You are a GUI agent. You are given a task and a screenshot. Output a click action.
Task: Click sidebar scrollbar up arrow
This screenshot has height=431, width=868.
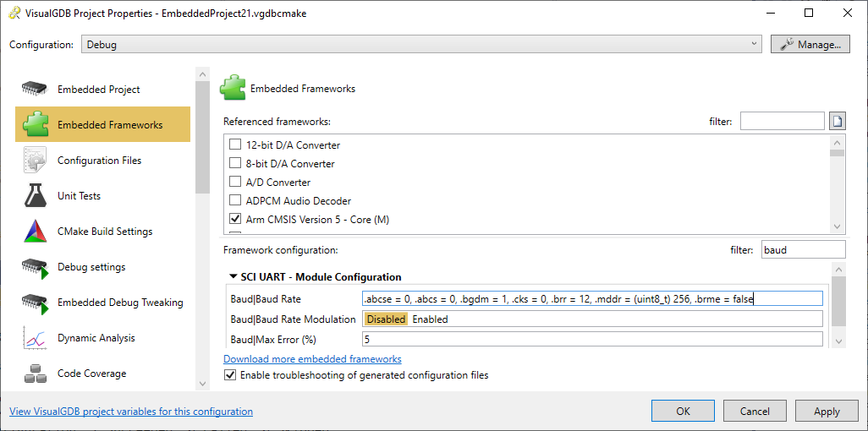(x=202, y=74)
